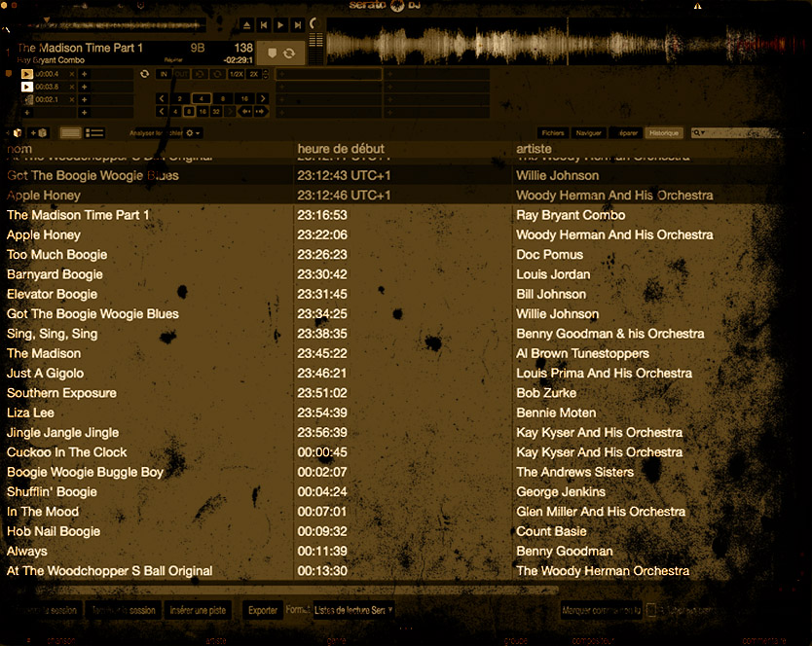812x646 pixels.
Task: Select the saved loop at 00:02.1
Action: pyautogui.click(x=28, y=99)
